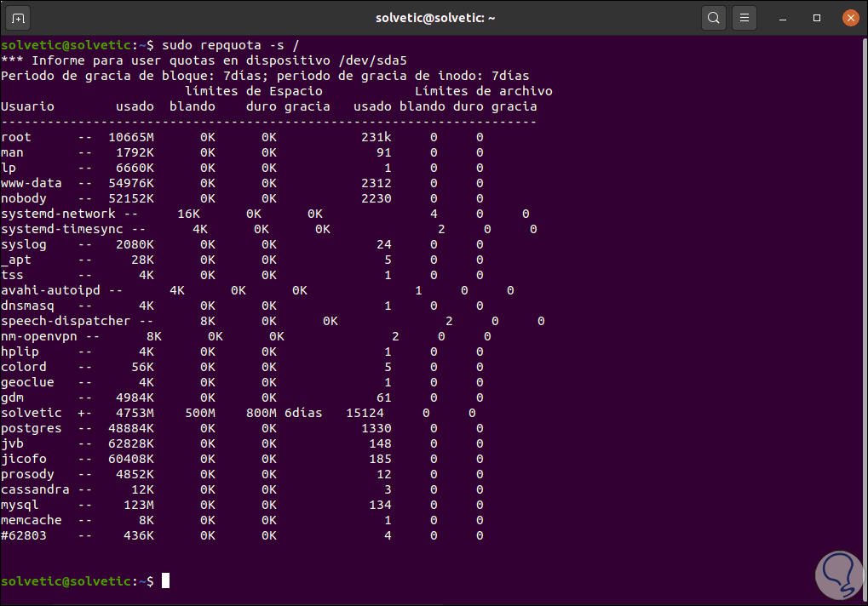
Task: Click the 'geoclue' user name
Action: [x=27, y=382]
